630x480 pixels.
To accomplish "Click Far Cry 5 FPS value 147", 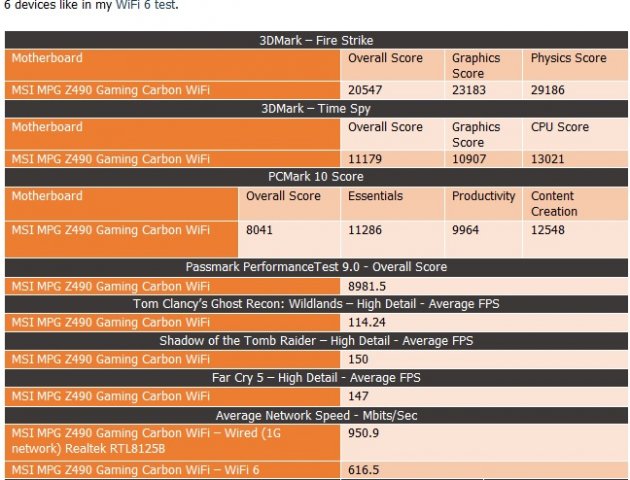I will coord(358,396).
